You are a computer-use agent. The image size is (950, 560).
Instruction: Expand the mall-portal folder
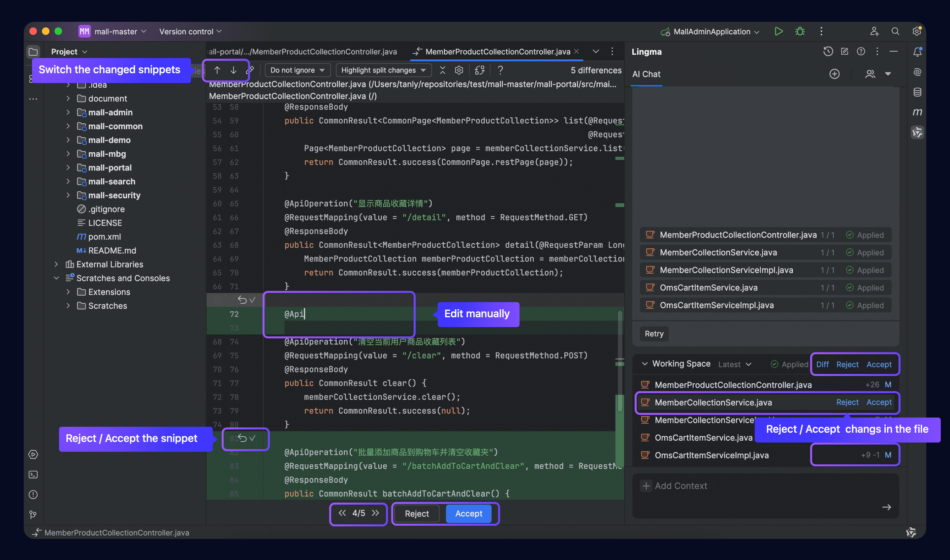point(68,168)
